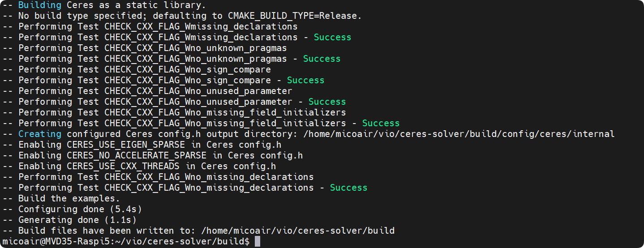Click Success after Wno_unused_parameter test

coord(327,102)
